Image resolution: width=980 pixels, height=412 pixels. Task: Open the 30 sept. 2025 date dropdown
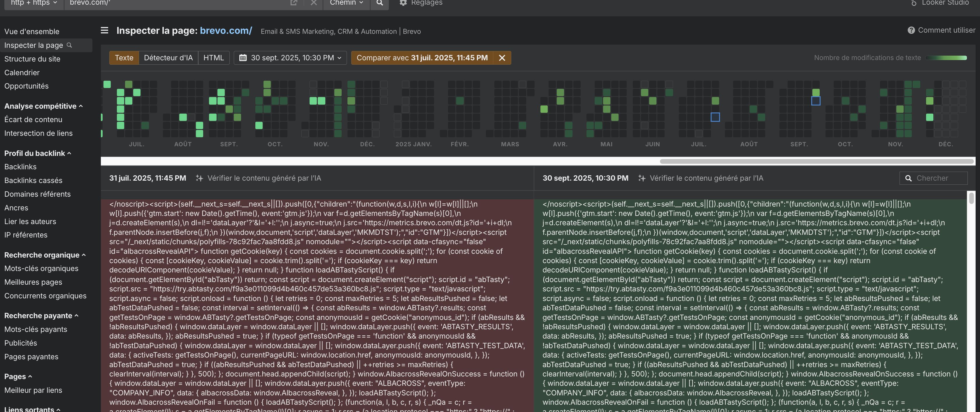click(290, 58)
